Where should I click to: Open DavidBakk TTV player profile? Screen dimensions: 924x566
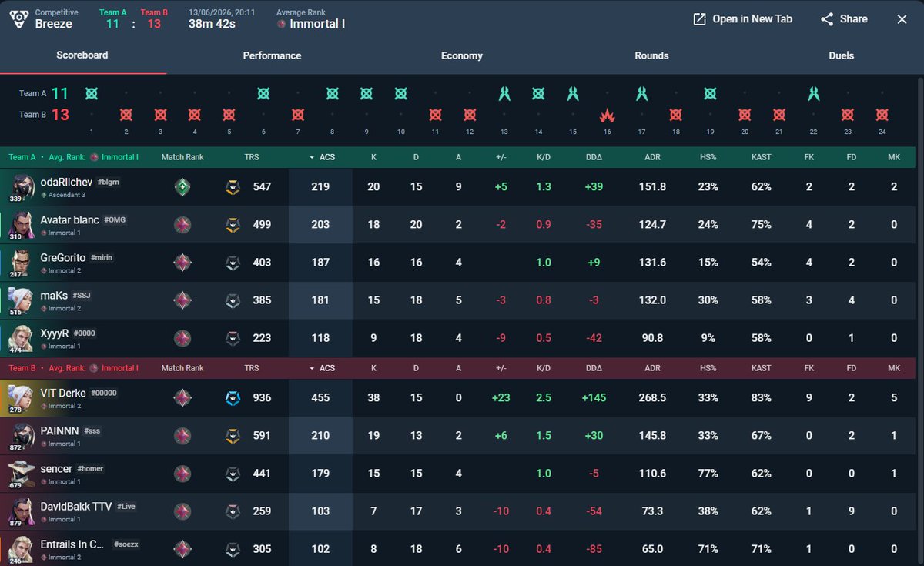(x=75, y=507)
